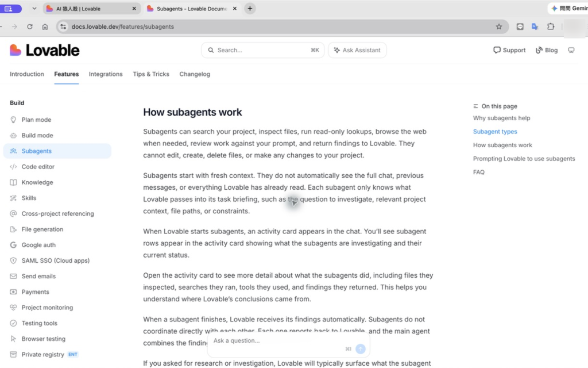Image resolution: width=588 pixels, height=368 pixels.
Task: Open the Testing tools page
Action: pos(39,323)
